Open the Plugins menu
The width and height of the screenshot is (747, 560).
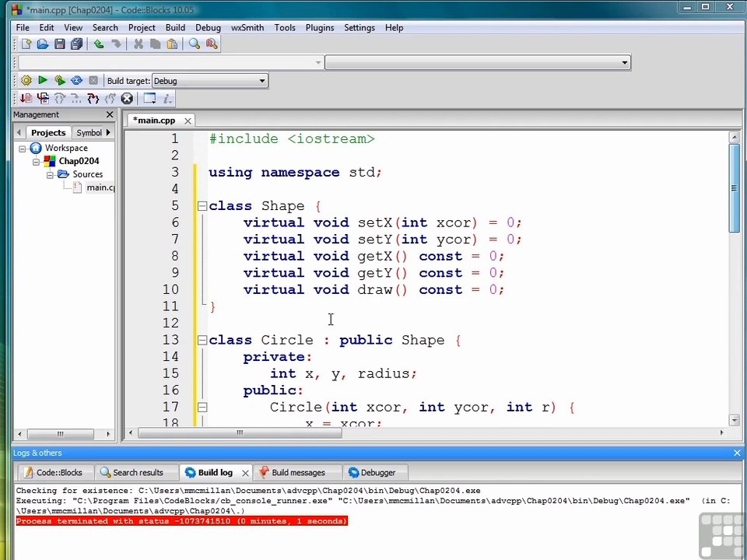[x=320, y=28]
